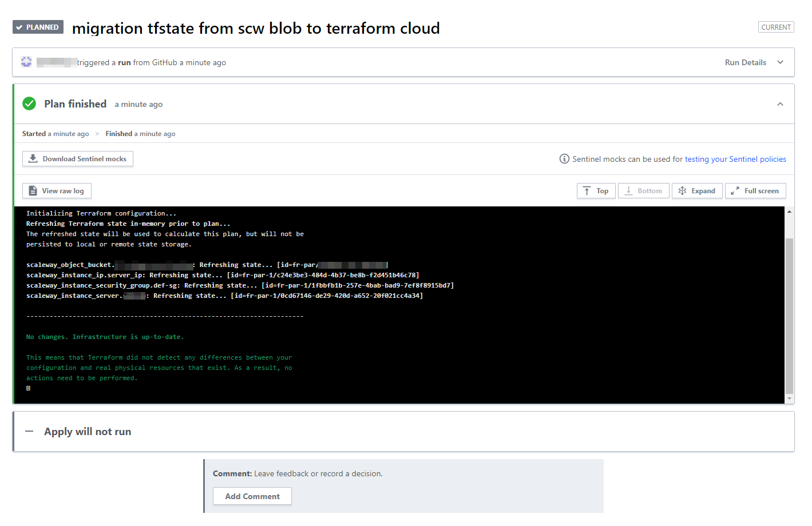
Task: Click the 'Plan finished' heading text
Action: [75, 103]
